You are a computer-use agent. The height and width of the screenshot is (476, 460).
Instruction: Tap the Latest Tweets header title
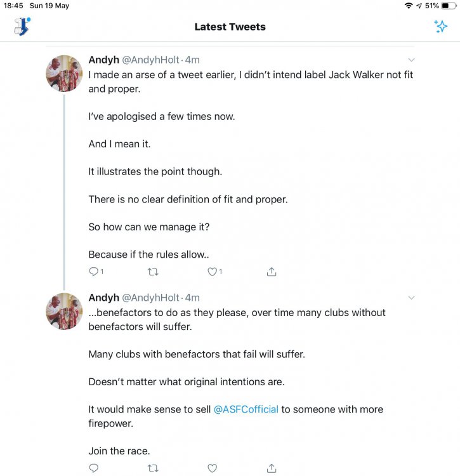230,27
